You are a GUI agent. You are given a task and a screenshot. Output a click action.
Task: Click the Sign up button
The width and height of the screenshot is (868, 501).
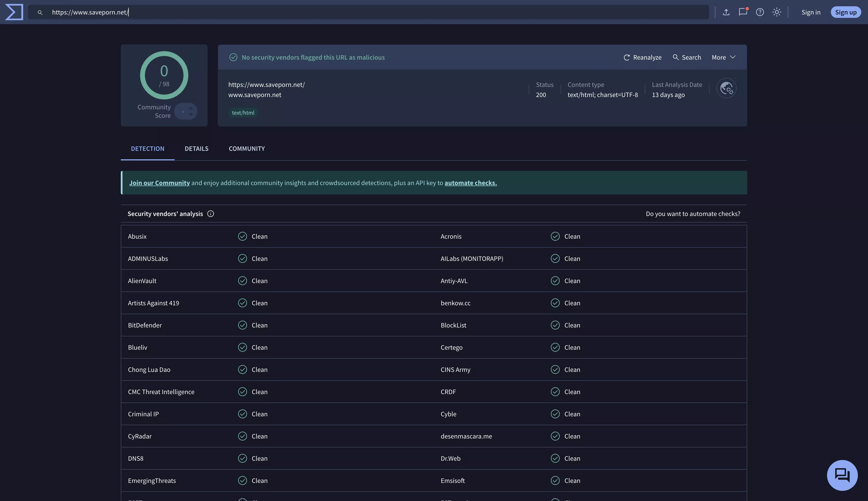846,12
